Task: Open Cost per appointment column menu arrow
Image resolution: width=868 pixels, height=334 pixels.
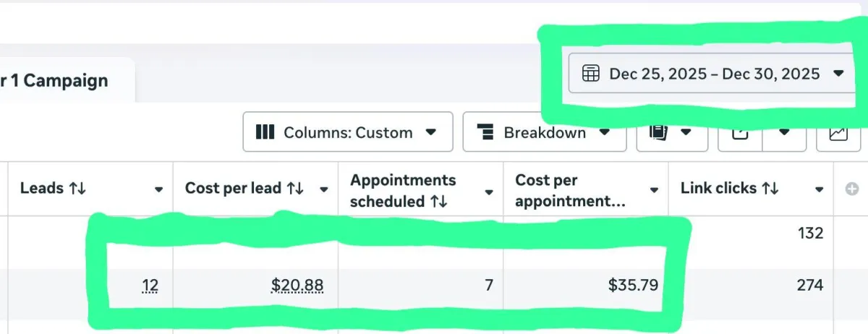Action: pyautogui.click(x=654, y=190)
